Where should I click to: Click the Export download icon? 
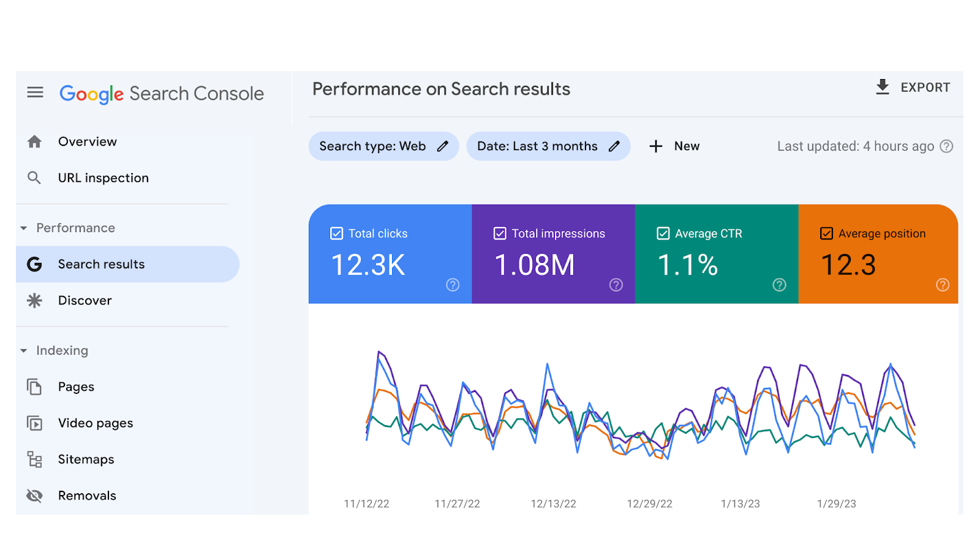[x=882, y=87]
